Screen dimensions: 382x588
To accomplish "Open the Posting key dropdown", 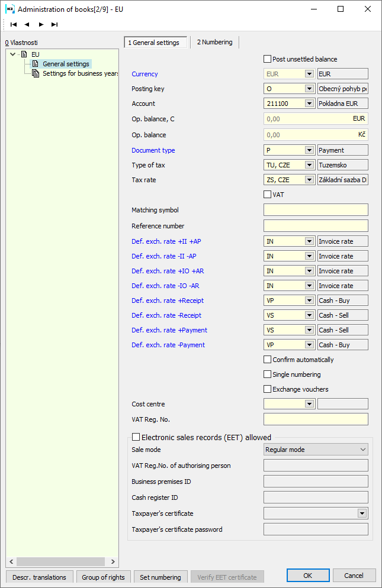I will (x=310, y=89).
